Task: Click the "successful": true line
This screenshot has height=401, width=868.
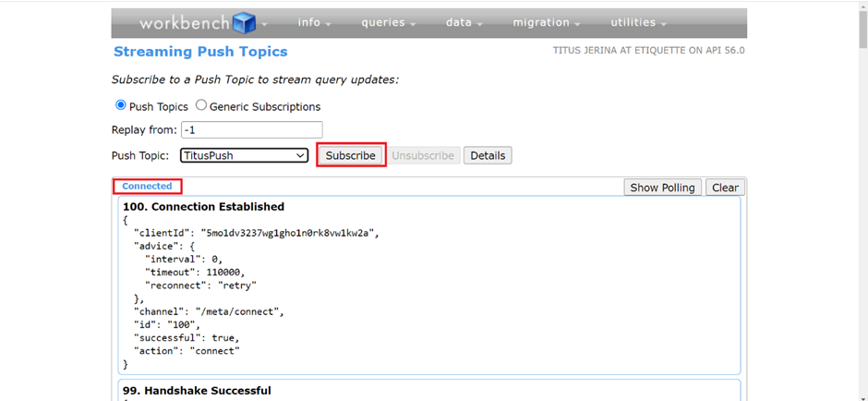Action: coord(187,338)
